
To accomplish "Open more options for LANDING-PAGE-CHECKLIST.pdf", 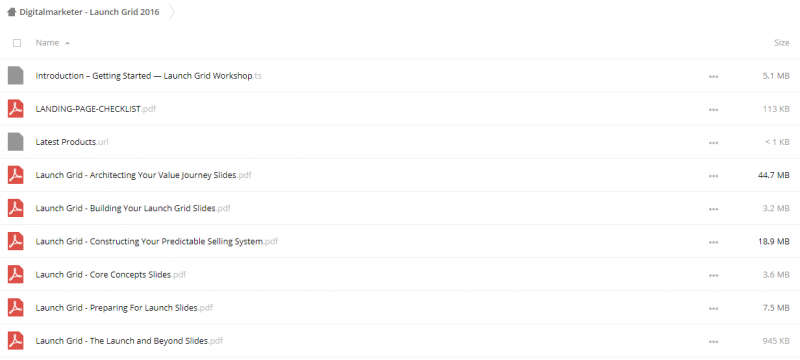I will (x=713, y=110).
